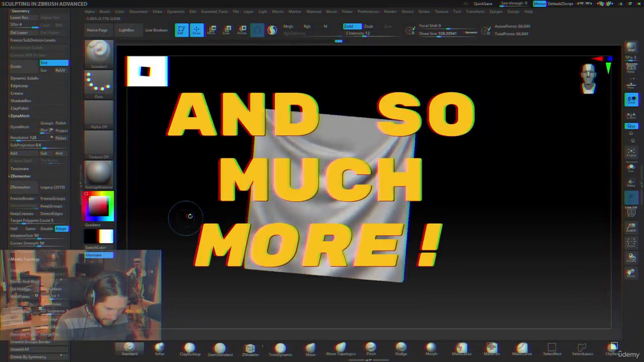Click the Home Page button
Image resolution: width=644 pixels, height=362 pixels.
pos(97,30)
